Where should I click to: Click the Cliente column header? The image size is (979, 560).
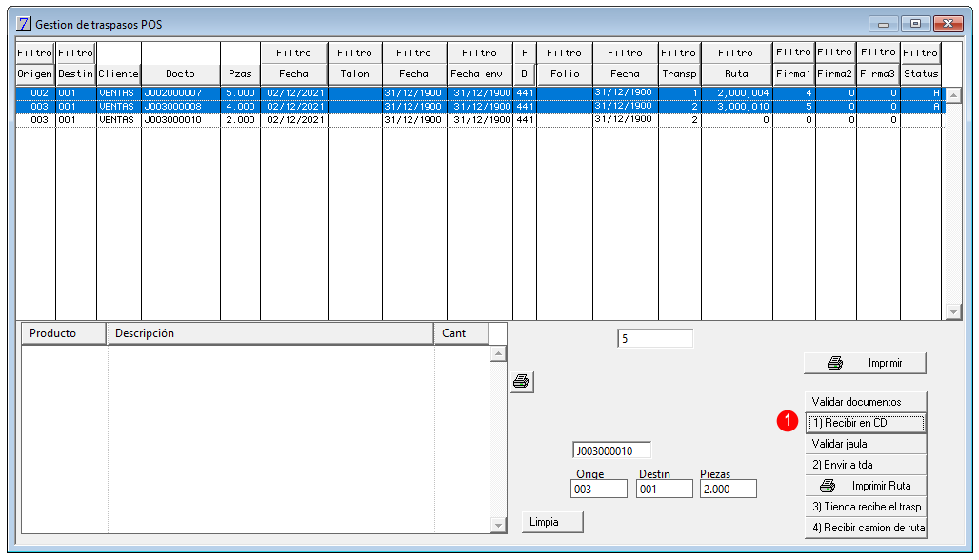pos(119,73)
